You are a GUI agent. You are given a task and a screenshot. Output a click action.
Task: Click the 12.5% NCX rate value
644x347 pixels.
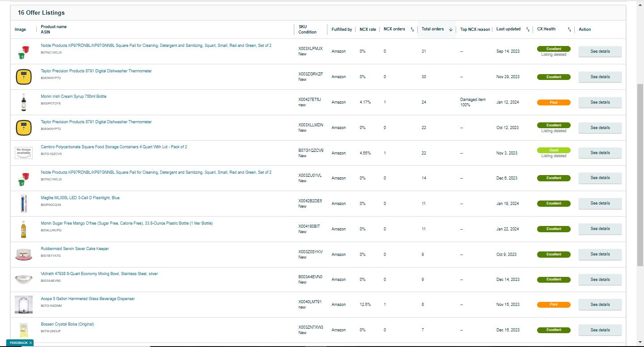point(365,305)
